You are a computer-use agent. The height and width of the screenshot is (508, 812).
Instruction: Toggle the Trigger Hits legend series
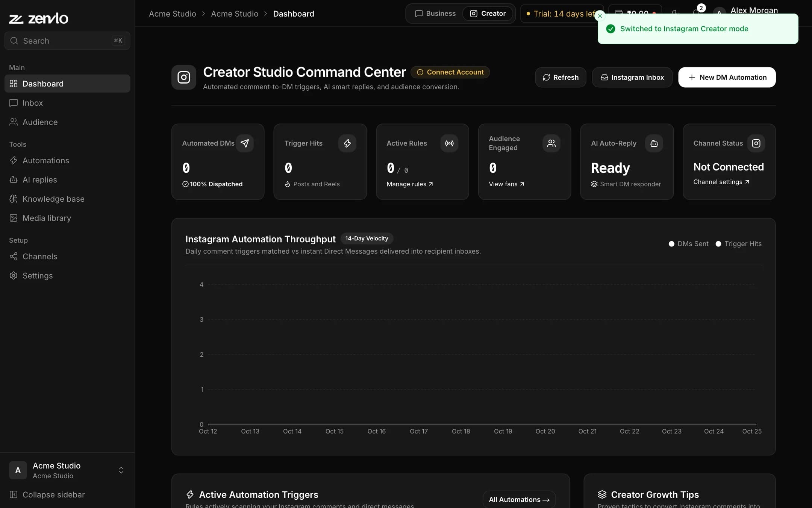(x=738, y=244)
